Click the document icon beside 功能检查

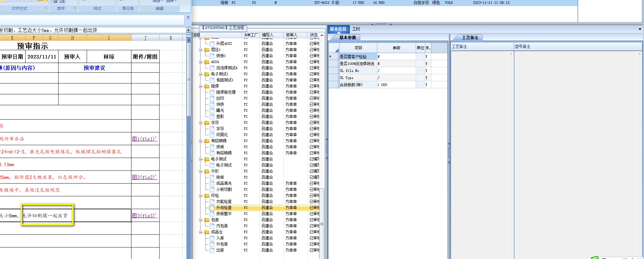tap(212, 201)
